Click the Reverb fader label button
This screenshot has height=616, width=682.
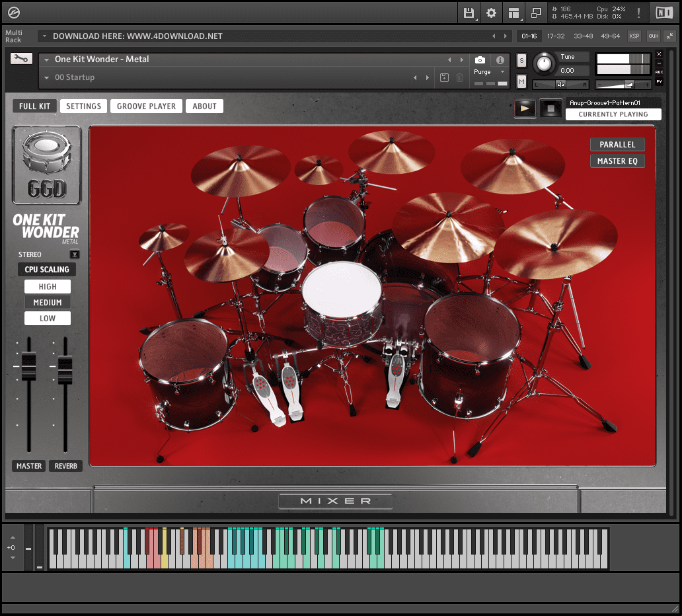pyautogui.click(x=65, y=466)
